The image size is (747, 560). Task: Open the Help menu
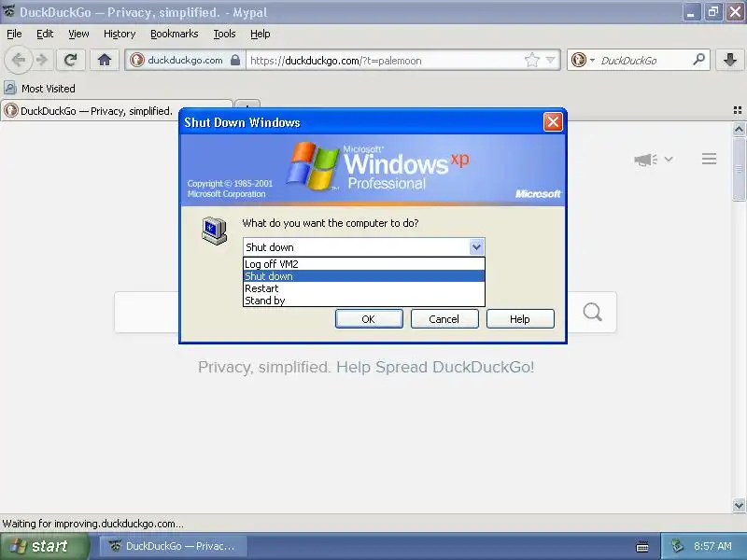(x=261, y=34)
